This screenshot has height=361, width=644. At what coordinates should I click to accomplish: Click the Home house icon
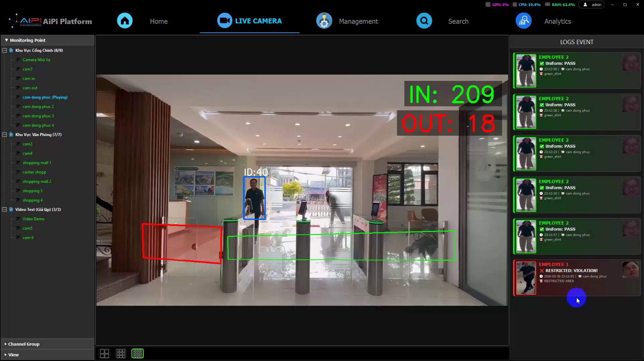125,21
